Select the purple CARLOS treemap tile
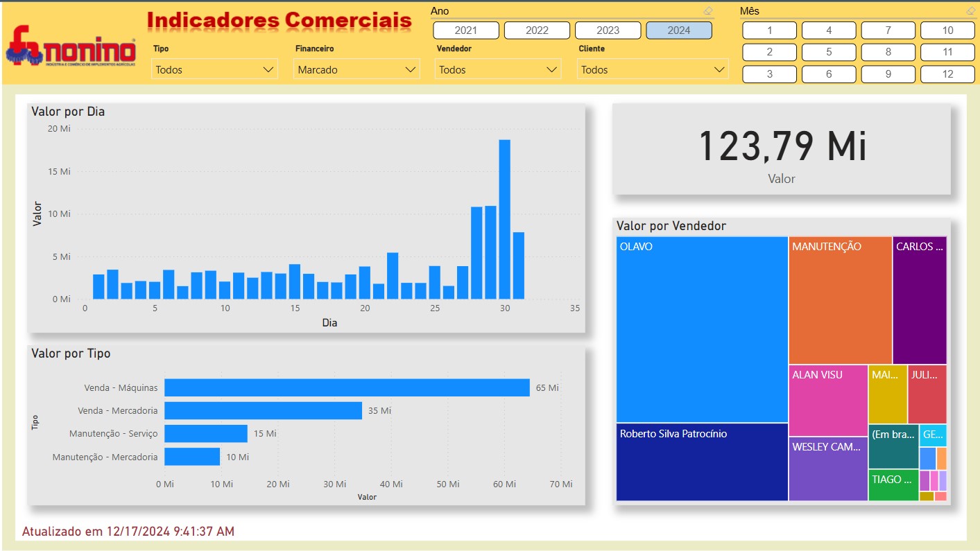 [x=920, y=300]
